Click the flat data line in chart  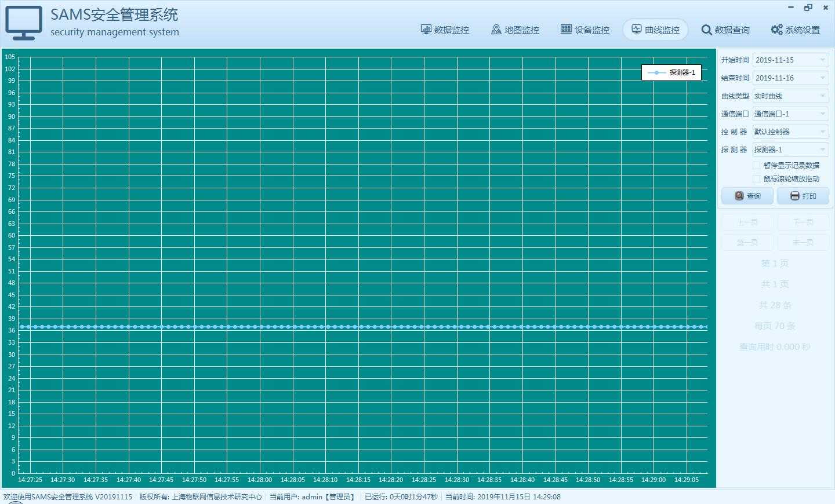pos(363,327)
